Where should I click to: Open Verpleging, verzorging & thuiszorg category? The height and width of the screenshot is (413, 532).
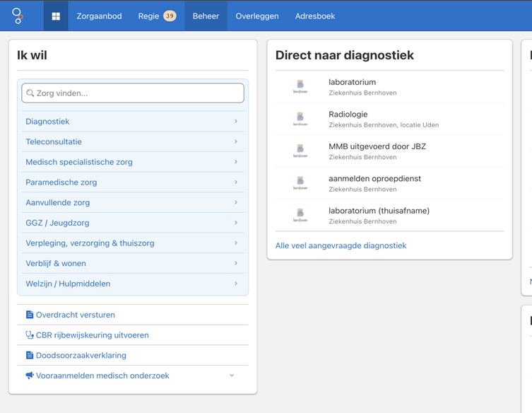[133, 243]
